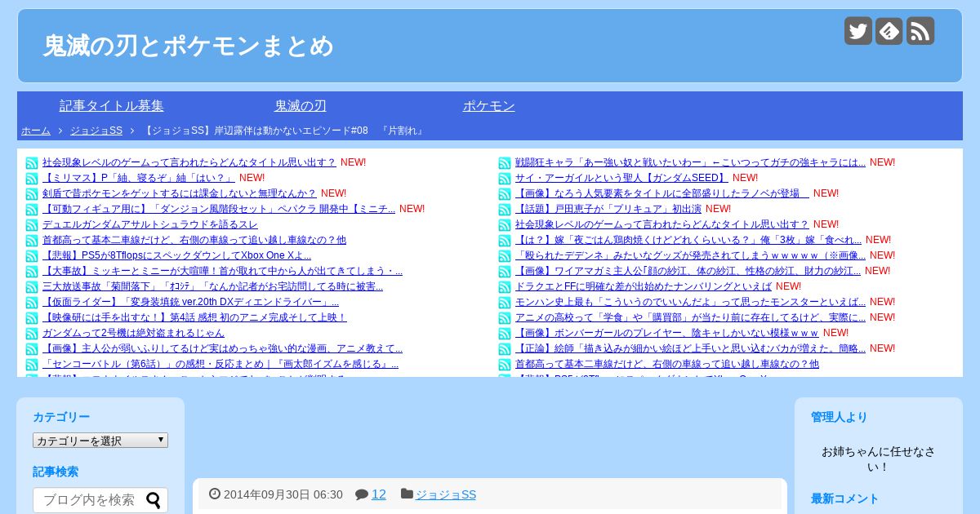
Task: Open the カテゴリーを選択 dropdown
Action: [x=100, y=440]
